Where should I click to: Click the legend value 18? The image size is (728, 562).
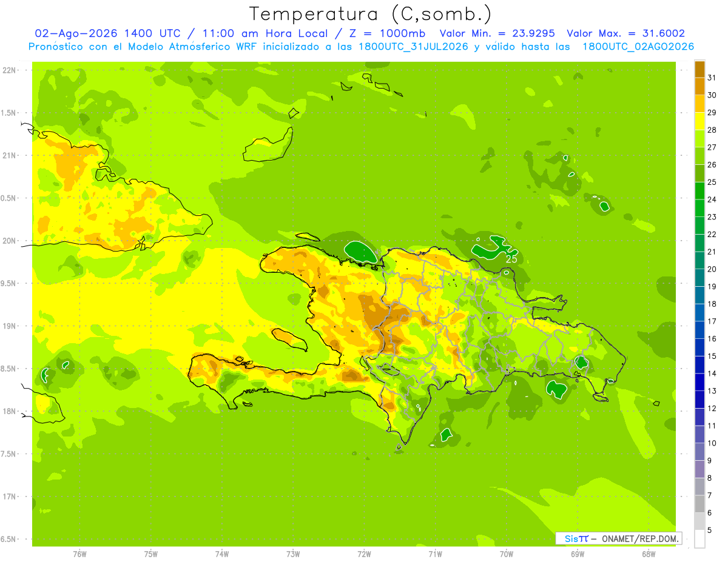tap(712, 304)
